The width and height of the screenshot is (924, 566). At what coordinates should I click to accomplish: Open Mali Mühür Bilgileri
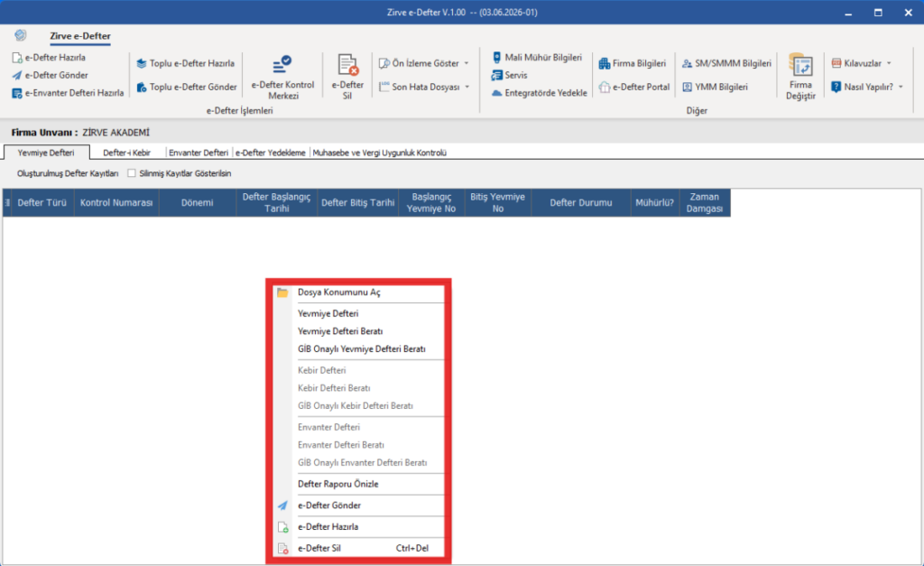[x=537, y=57]
